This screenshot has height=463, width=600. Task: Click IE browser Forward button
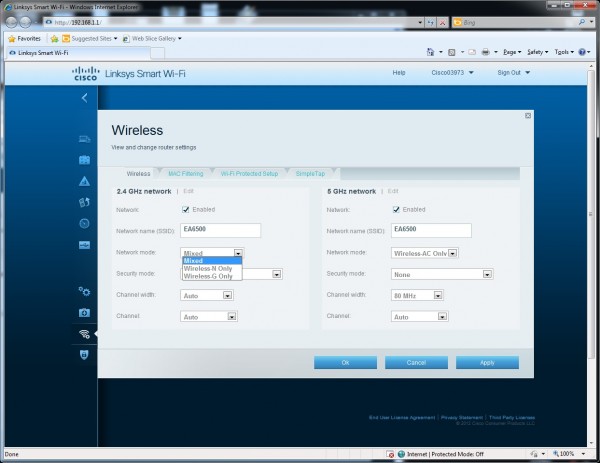25,23
